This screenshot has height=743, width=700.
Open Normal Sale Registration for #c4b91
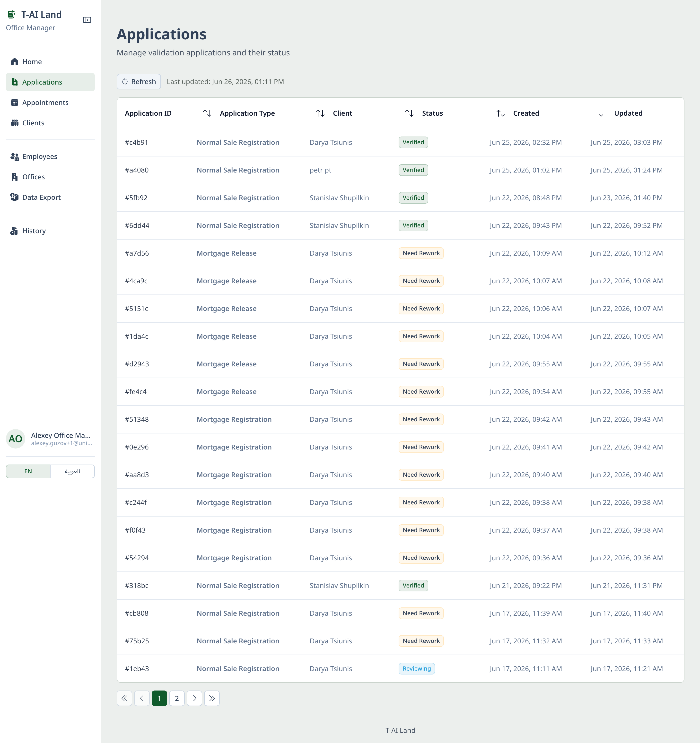coord(238,142)
